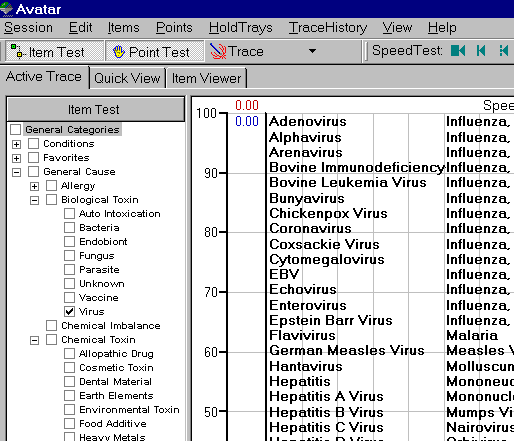514x441 pixels.
Task: Open the Points menu
Action: point(174,28)
